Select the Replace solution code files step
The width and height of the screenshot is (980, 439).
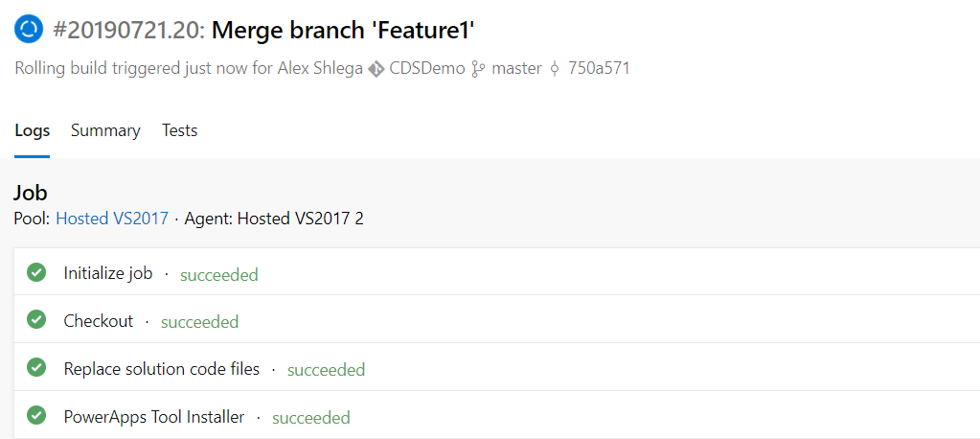[x=497, y=367]
